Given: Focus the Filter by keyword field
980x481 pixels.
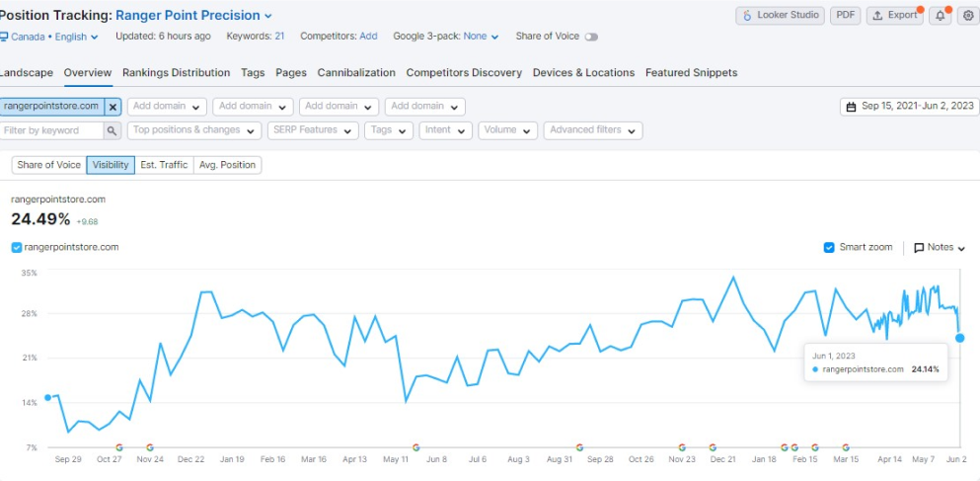Looking at the screenshot, I should 52,130.
